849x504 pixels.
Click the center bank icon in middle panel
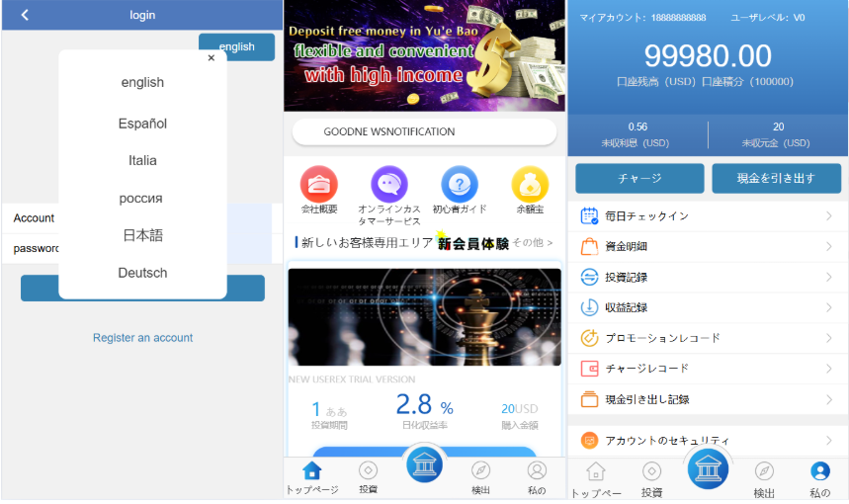pyautogui.click(x=425, y=465)
